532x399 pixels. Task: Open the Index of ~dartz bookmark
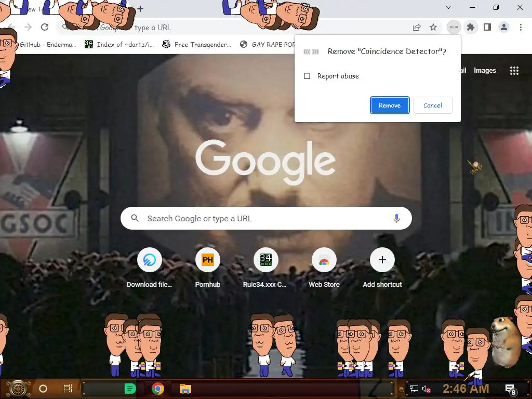coord(119,45)
